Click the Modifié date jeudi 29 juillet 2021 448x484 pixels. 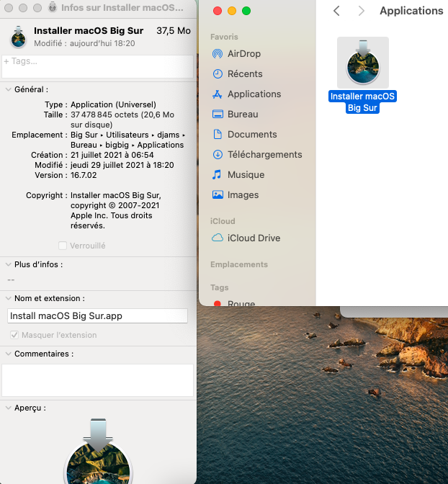tap(122, 165)
